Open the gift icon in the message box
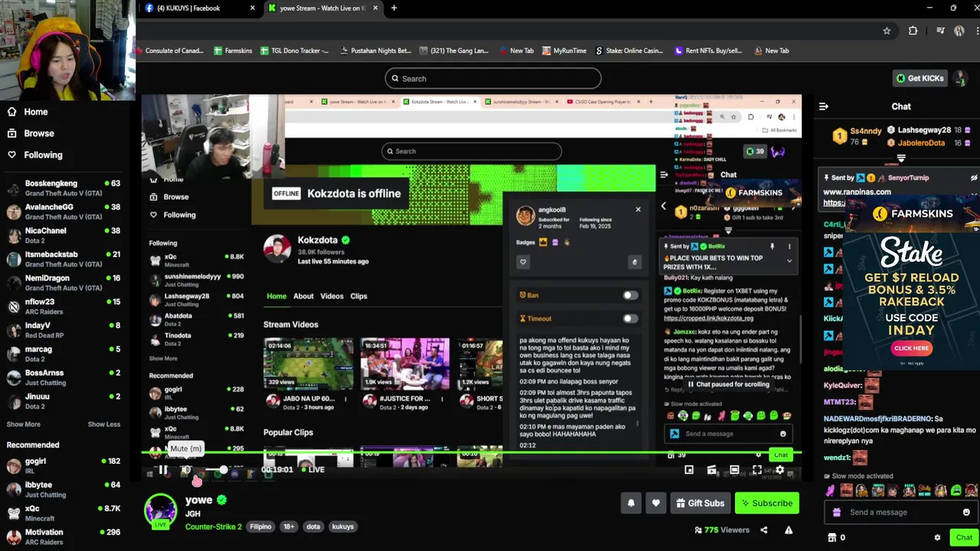The height and width of the screenshot is (551, 980). click(x=837, y=512)
